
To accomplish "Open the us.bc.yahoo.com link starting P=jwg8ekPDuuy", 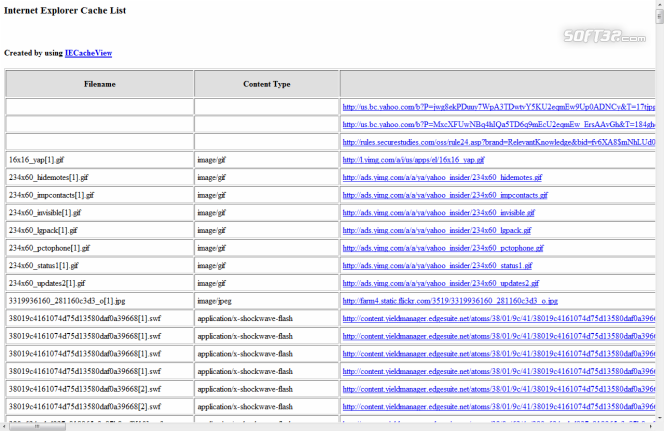I will pyautogui.click(x=498, y=107).
